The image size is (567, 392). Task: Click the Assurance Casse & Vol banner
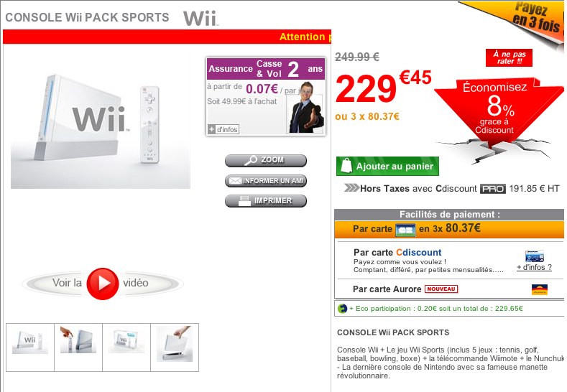266,69
